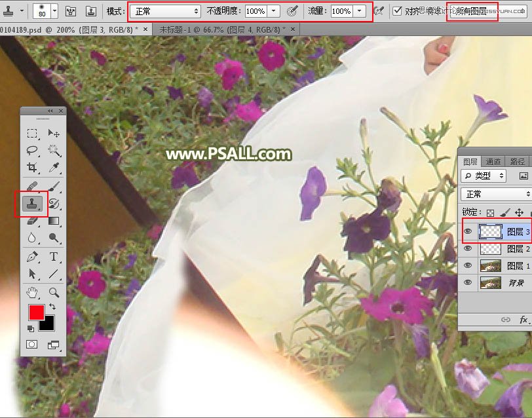Select the Gradient tool
Image resolution: width=532 pixels, height=418 pixels.
point(54,221)
